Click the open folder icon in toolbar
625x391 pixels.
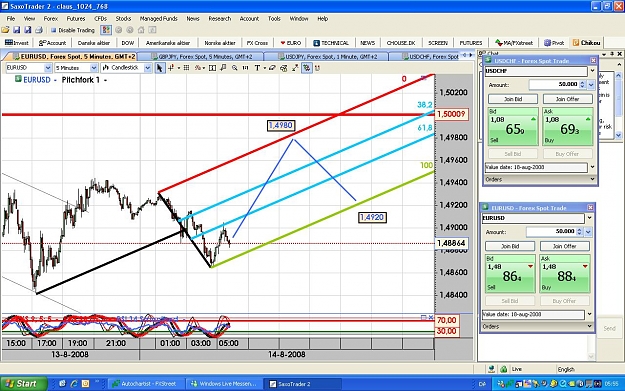6,30
